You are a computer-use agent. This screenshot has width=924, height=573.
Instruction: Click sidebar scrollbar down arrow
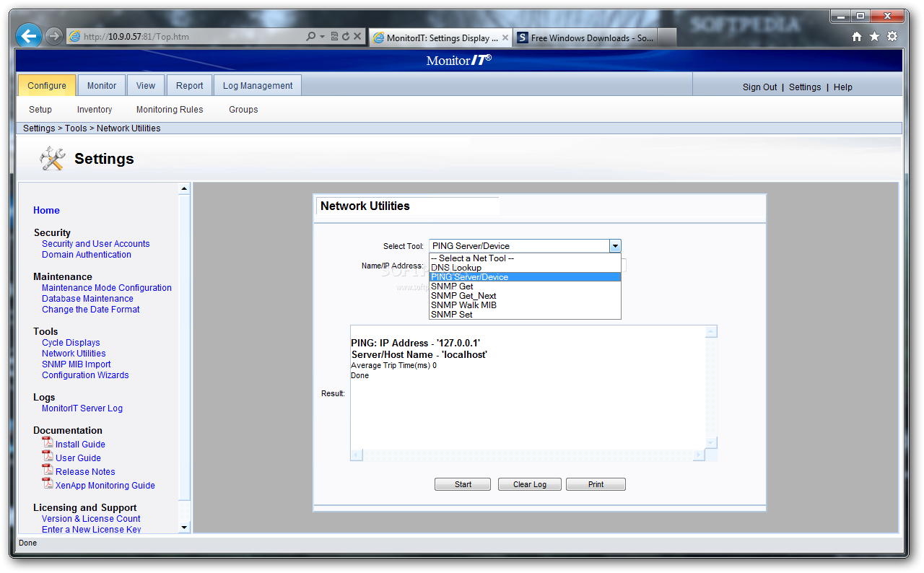[184, 528]
